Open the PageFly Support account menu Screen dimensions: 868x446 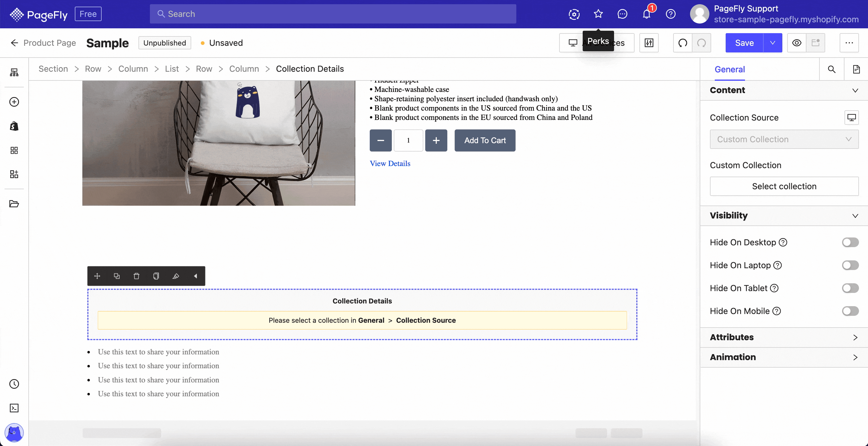tap(774, 14)
